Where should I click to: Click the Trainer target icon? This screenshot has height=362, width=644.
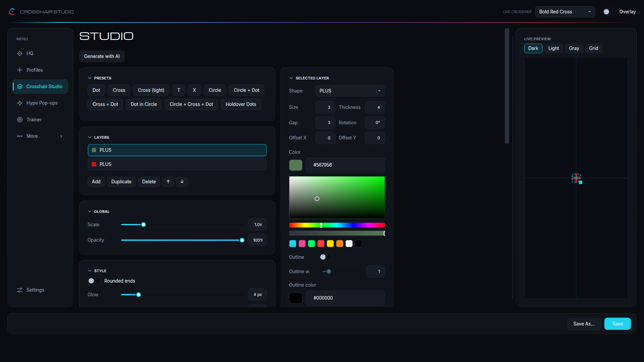point(20,120)
